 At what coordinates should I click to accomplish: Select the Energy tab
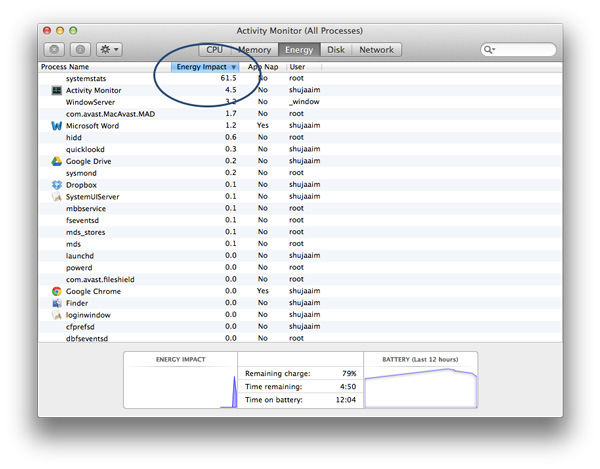click(299, 50)
